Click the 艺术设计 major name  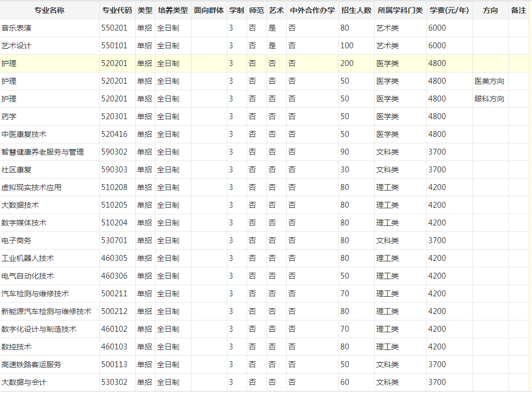click(x=17, y=46)
